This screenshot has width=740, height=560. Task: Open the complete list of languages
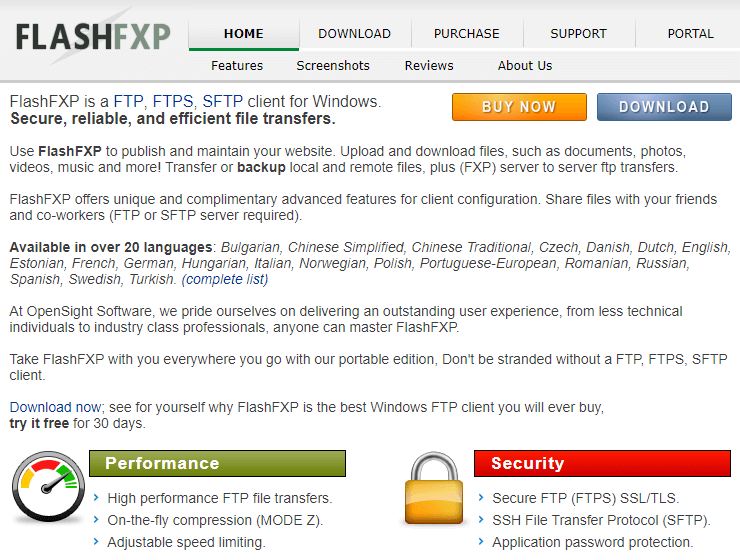(225, 279)
